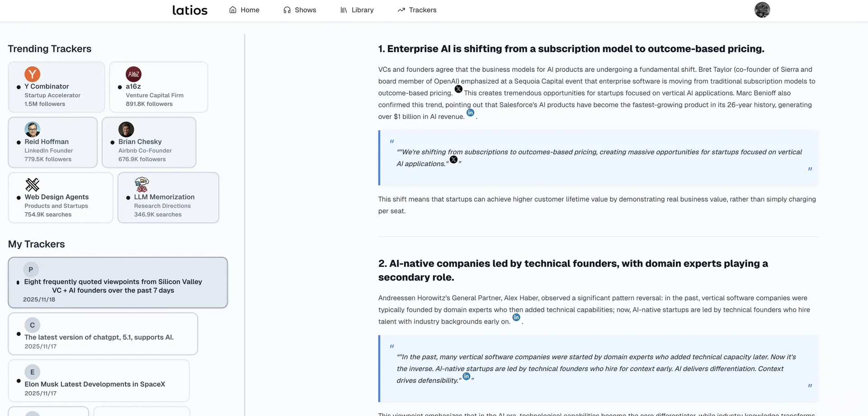Click the date "2025/11/18"
Screen dimensions: 868x416
click(x=39, y=299)
